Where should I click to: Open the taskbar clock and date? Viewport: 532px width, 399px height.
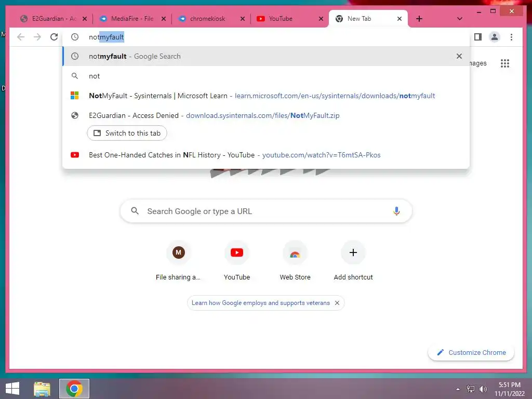click(x=510, y=389)
